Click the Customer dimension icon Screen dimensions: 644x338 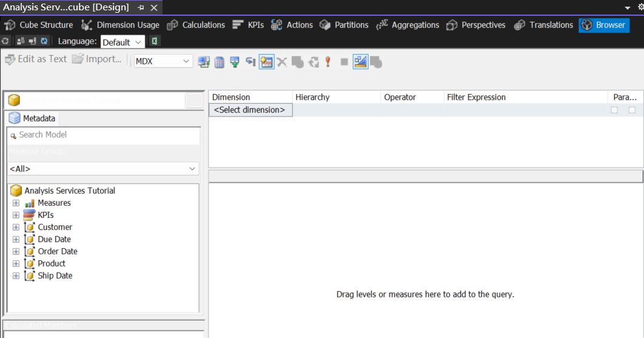(30, 228)
